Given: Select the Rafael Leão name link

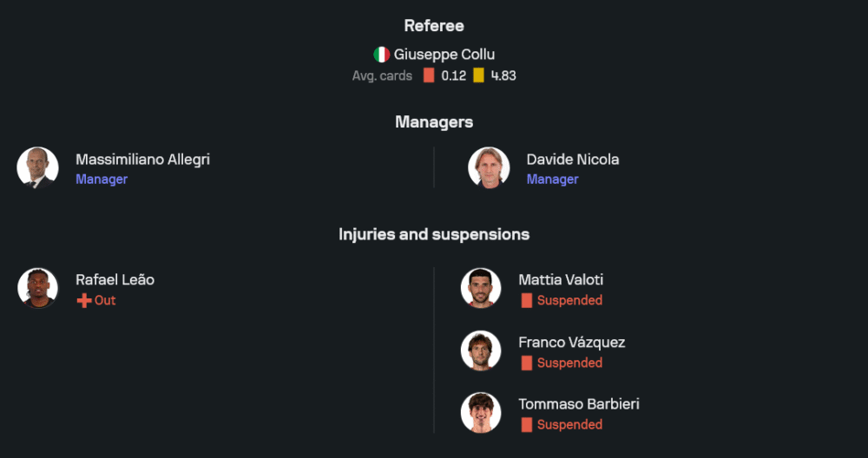Looking at the screenshot, I should (x=115, y=280).
